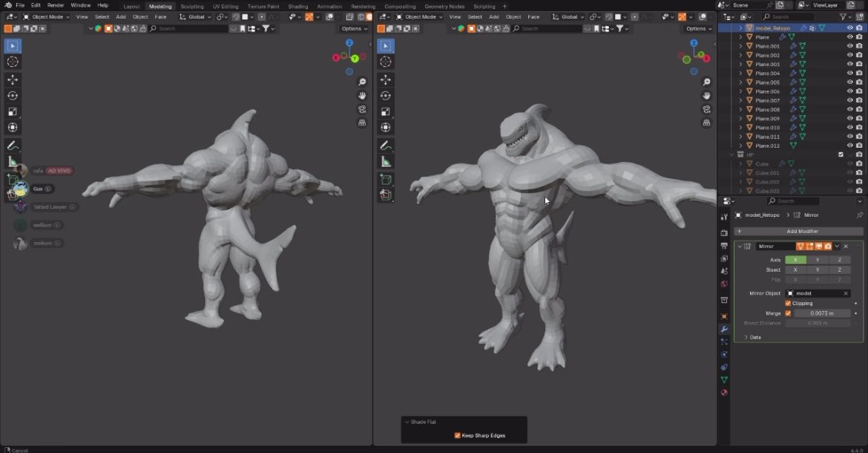
Task: Toggle Merge checkbox in Mirror modifier
Action: pos(788,313)
